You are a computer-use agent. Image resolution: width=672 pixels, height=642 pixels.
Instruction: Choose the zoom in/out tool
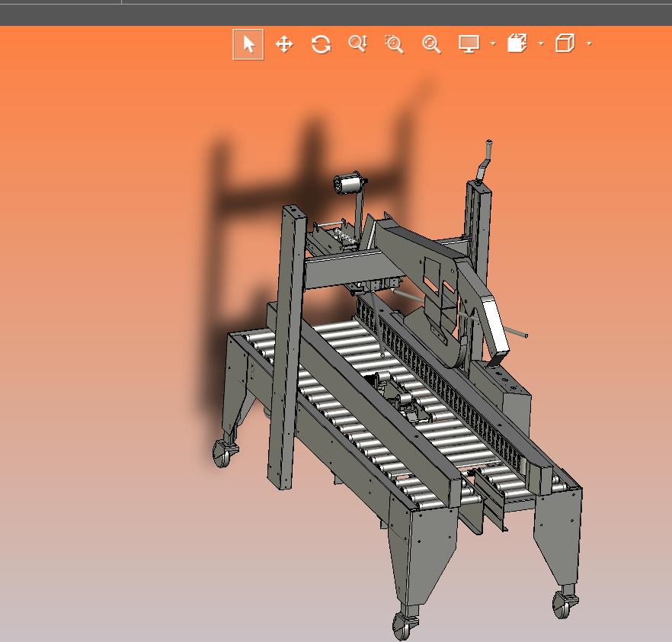(358, 43)
